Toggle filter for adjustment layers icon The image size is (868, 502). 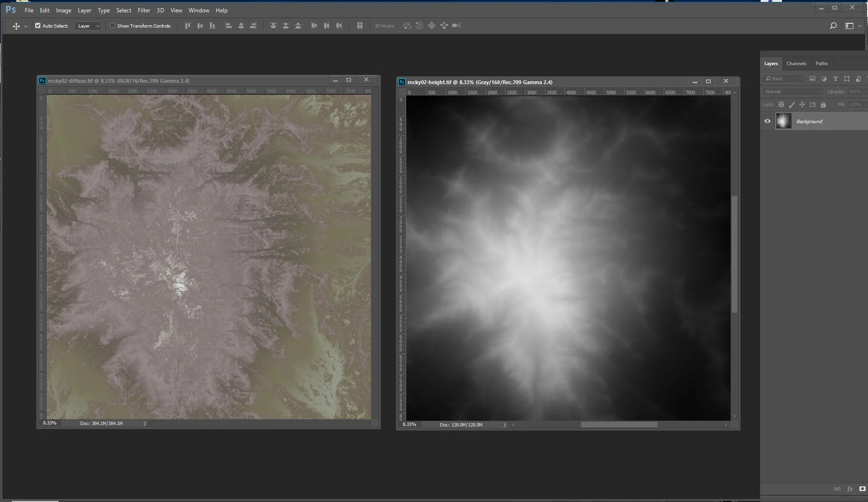(824, 78)
